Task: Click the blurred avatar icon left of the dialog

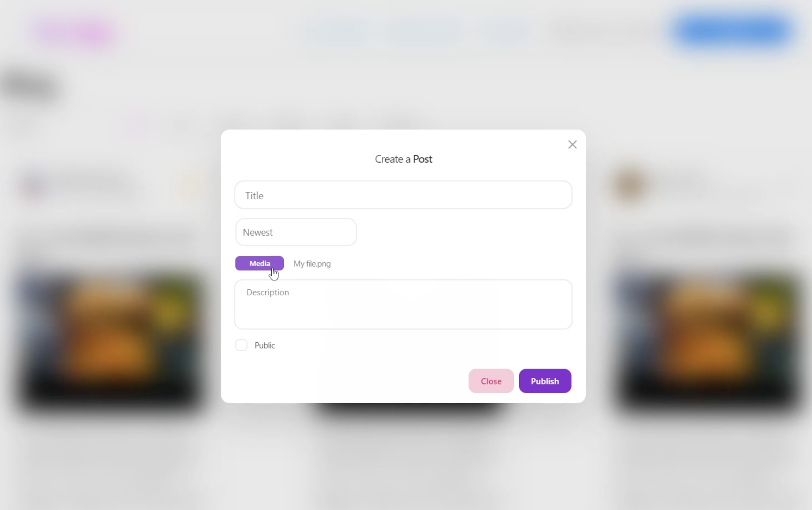Action: [x=34, y=186]
